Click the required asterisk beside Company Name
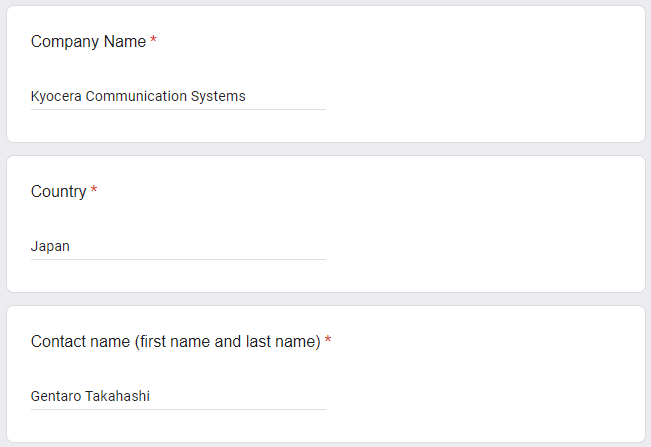 [153, 39]
